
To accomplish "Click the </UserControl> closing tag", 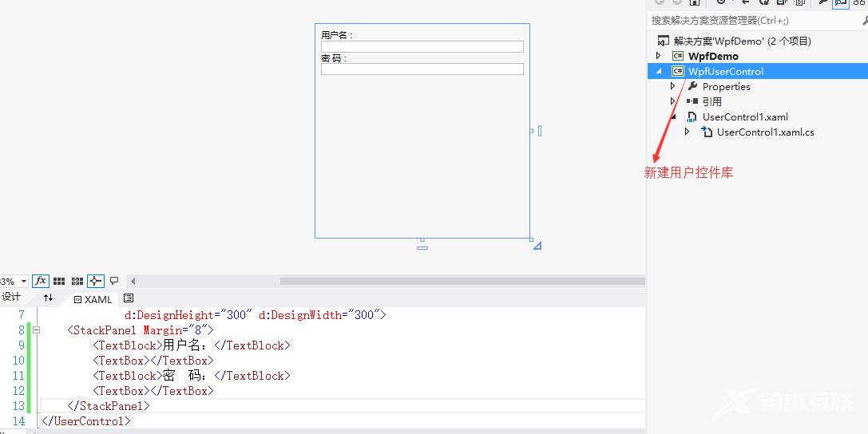I will [x=85, y=420].
